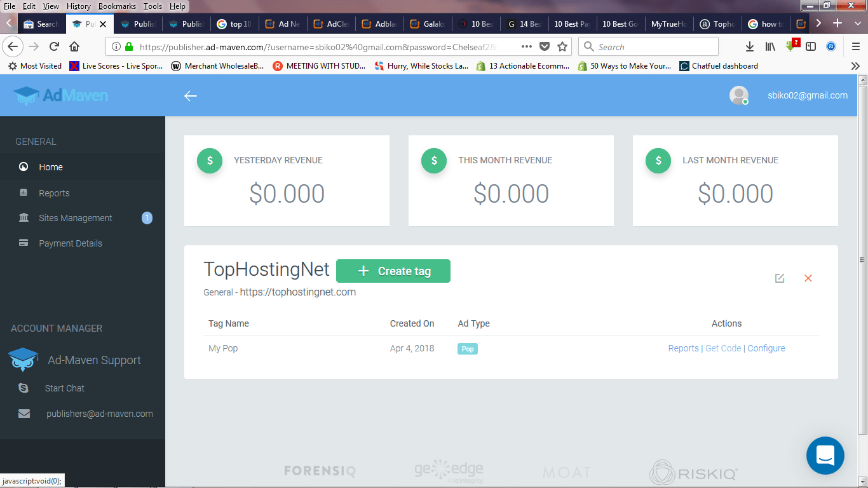Image resolution: width=868 pixels, height=488 pixels.
Task: Click the page vertical scrollbar
Action: (862, 261)
